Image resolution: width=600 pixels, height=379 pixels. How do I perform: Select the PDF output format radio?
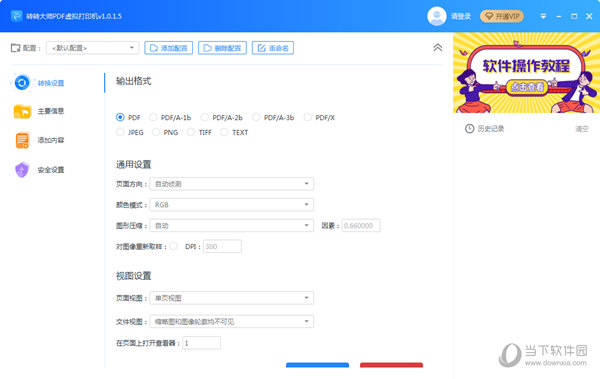click(x=120, y=117)
